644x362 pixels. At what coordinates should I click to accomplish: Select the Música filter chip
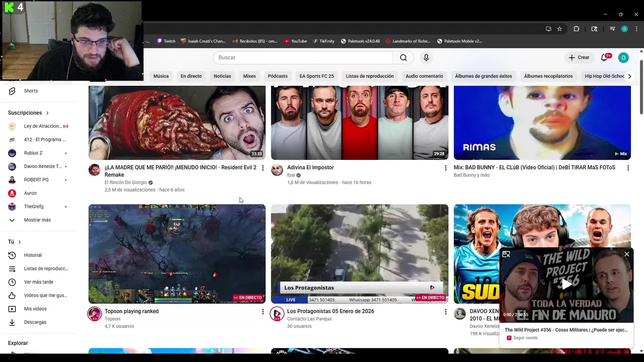[161, 76]
